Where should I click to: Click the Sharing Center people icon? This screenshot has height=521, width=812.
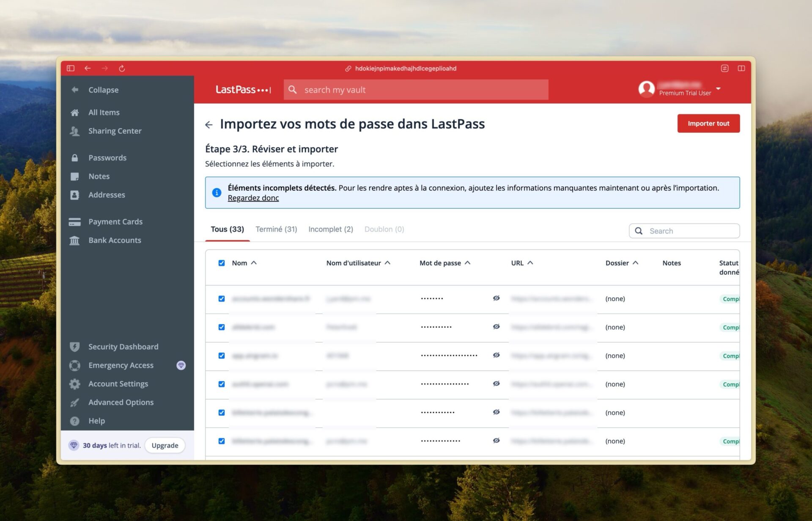(x=75, y=131)
